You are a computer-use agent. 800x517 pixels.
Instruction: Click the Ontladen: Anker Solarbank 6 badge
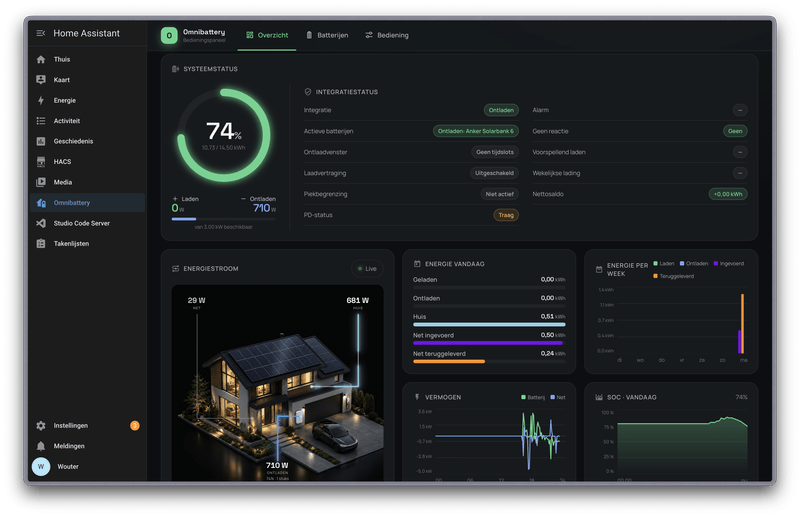coord(476,131)
